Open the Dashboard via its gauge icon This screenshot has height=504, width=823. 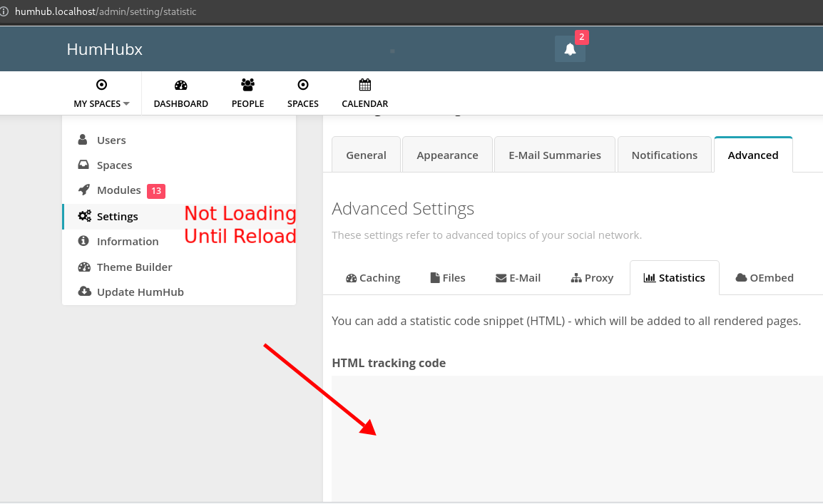(x=180, y=85)
